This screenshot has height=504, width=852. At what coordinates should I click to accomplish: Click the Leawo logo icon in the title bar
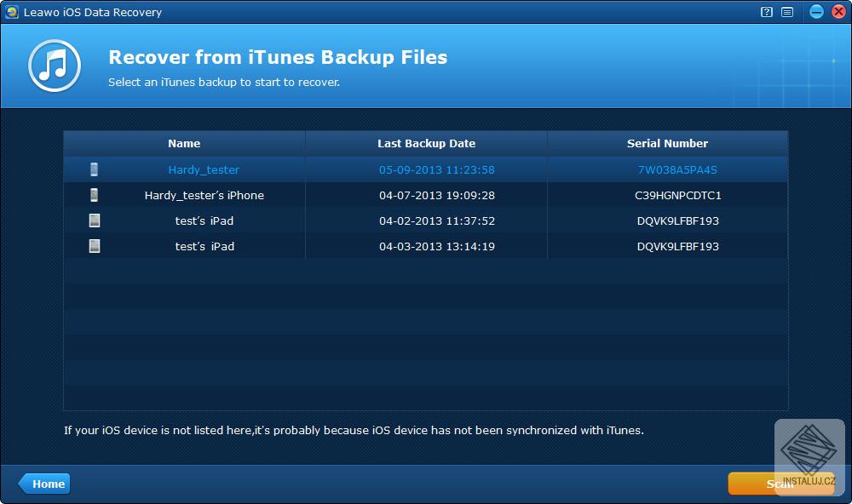click(x=12, y=12)
